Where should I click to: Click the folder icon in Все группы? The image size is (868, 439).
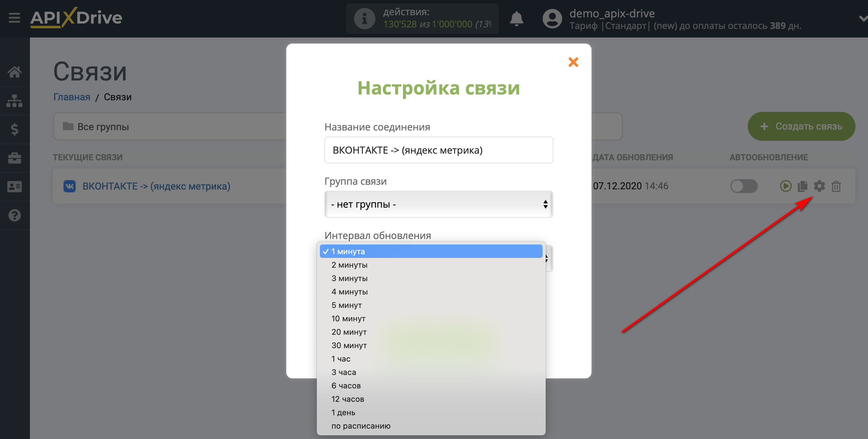coord(68,126)
